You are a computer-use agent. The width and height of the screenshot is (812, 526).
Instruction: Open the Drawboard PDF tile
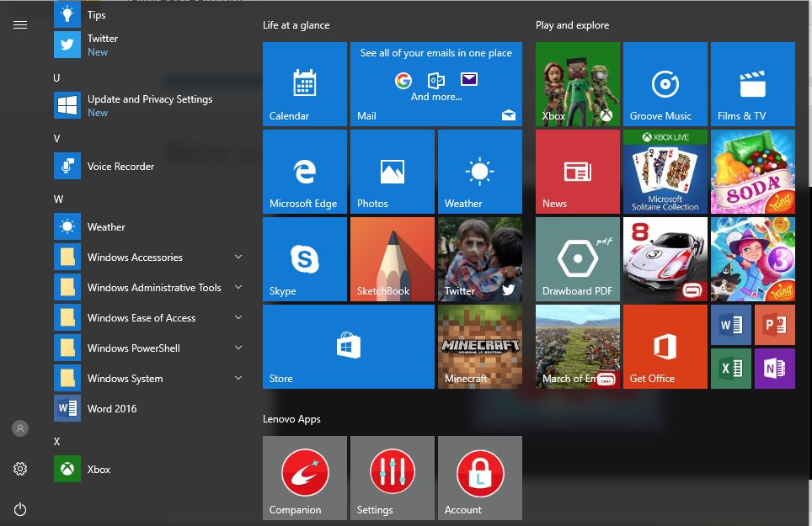pyautogui.click(x=577, y=259)
